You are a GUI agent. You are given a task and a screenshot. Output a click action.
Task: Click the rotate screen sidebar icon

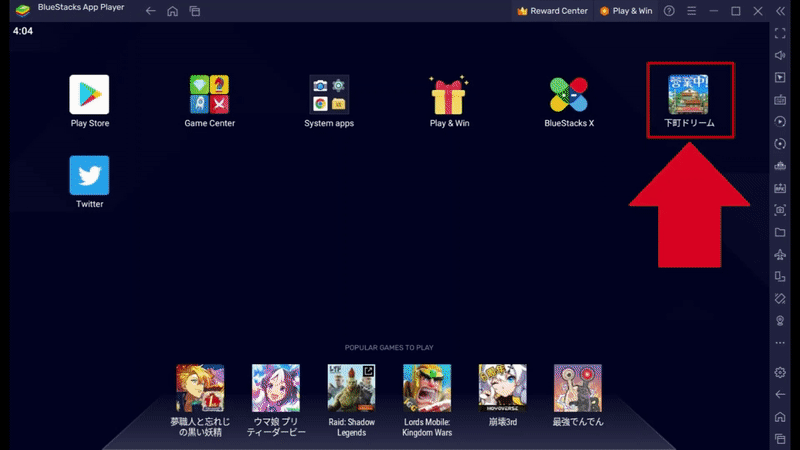780,299
